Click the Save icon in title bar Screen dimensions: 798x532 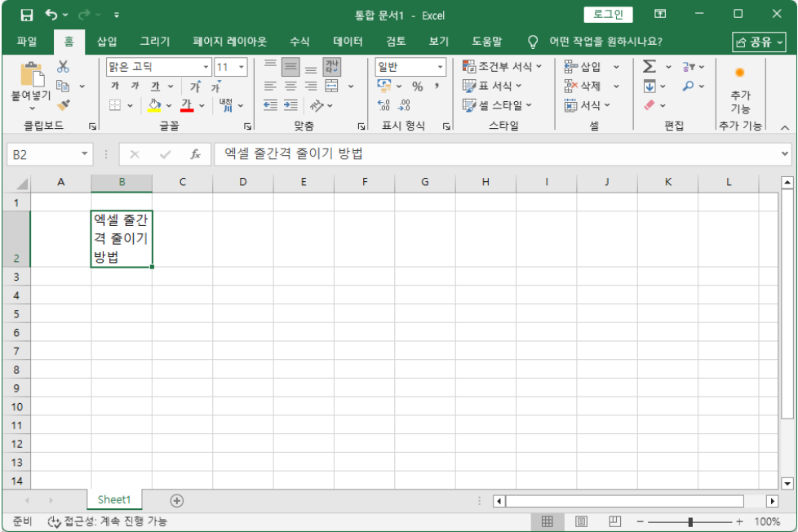click(26, 15)
